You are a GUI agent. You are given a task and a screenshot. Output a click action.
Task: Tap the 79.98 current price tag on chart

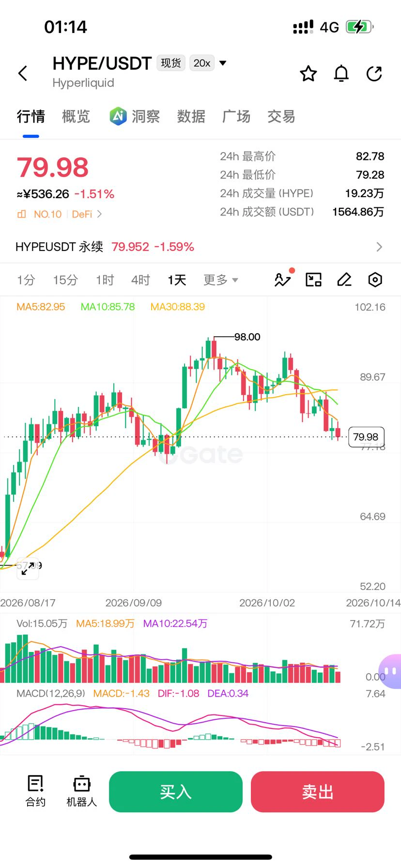(366, 437)
